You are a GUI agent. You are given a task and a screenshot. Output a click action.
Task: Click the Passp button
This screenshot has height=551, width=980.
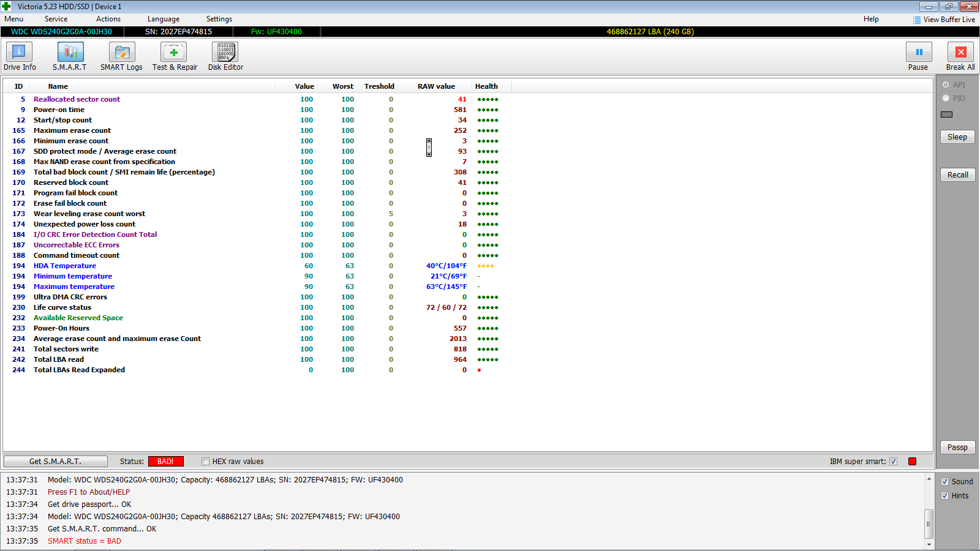point(957,448)
